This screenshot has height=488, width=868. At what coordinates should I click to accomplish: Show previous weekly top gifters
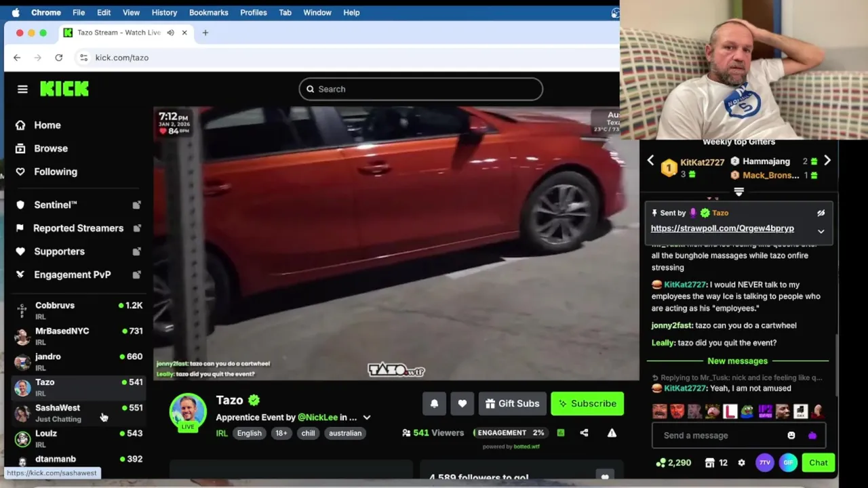(650, 161)
